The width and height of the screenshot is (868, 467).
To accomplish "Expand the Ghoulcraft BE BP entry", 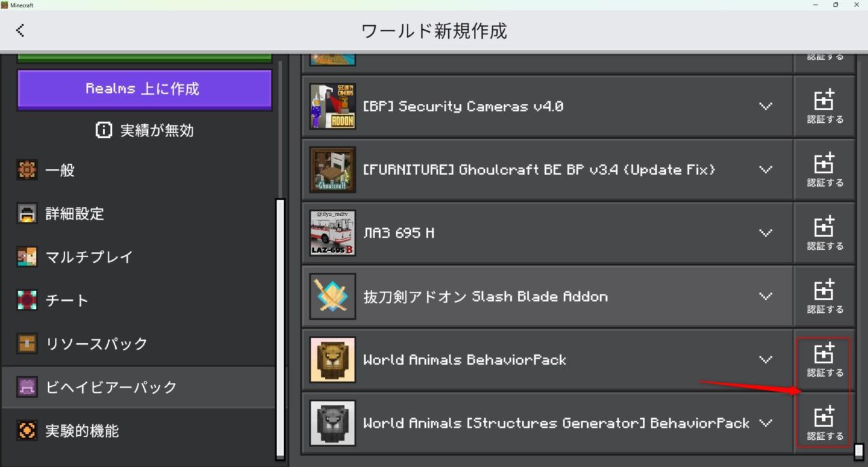I will 766,170.
